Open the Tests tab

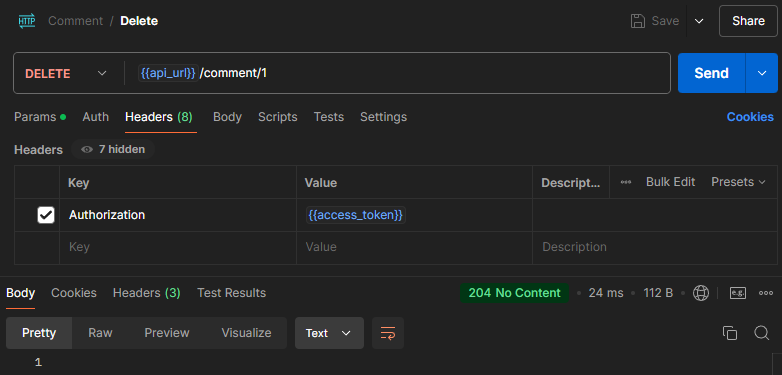329,117
